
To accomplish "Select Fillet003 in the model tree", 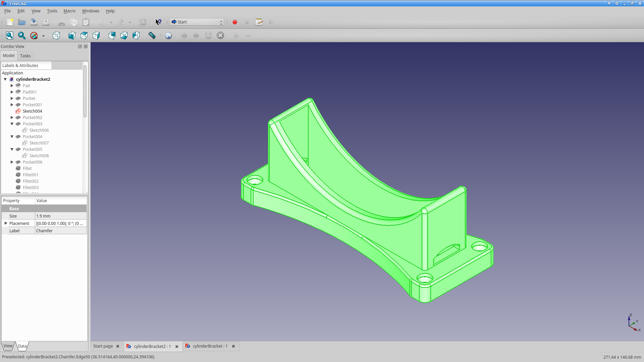I will coord(30,188).
